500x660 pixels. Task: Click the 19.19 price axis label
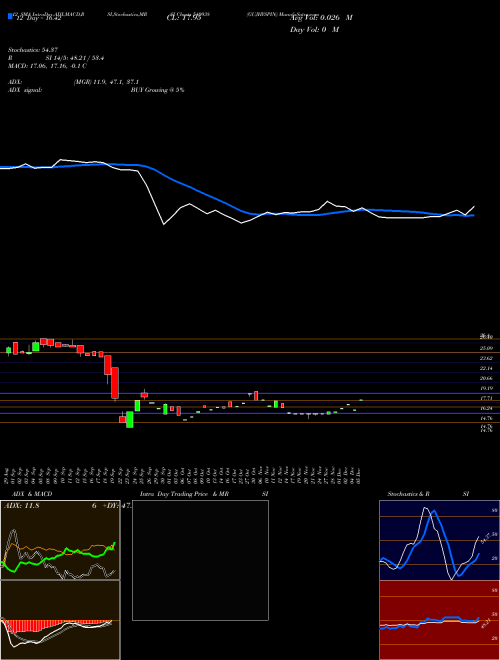(x=487, y=388)
